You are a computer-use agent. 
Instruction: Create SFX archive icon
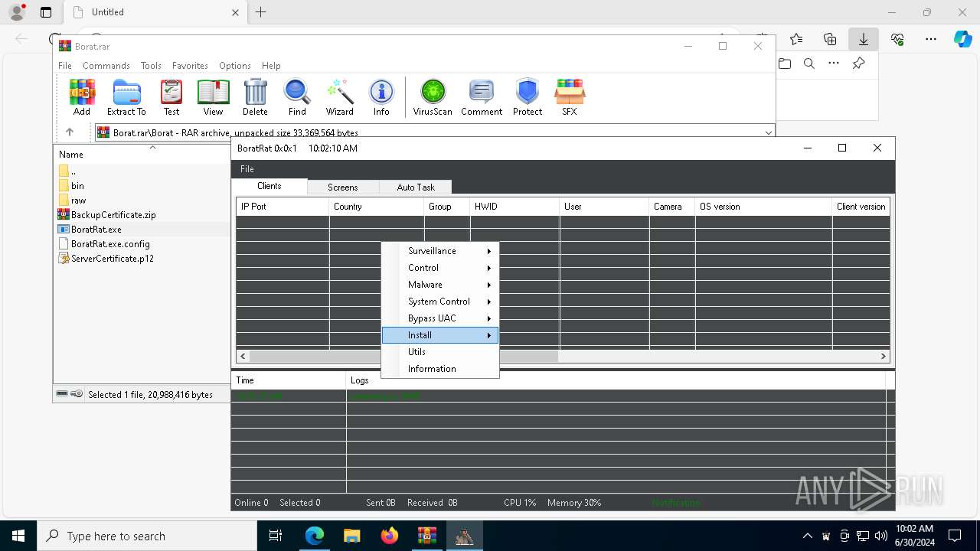[x=570, y=97]
